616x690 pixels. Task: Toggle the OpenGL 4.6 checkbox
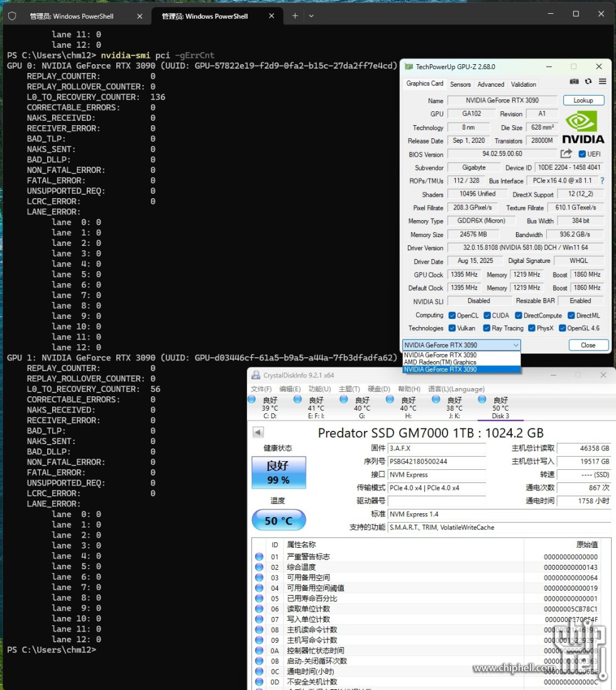pos(562,328)
